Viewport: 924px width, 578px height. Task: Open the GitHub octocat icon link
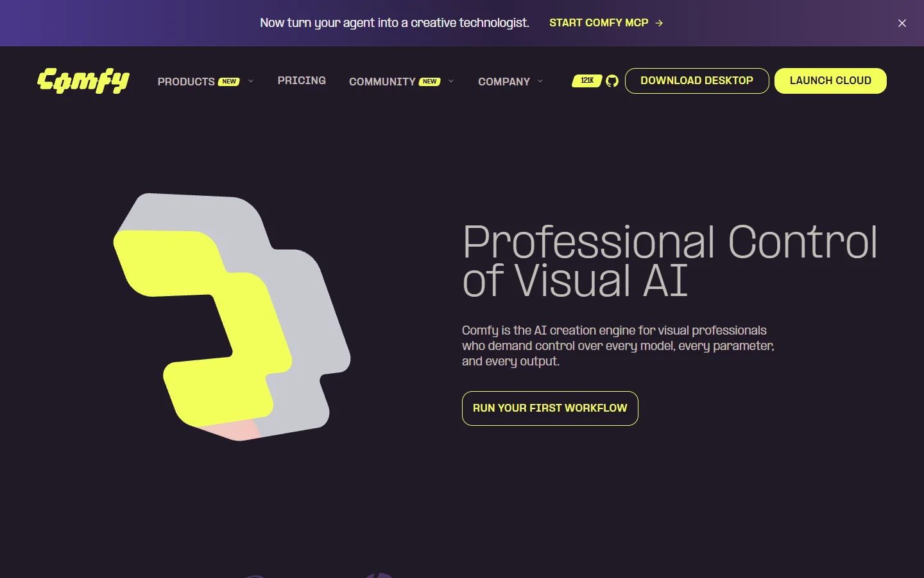pos(612,81)
